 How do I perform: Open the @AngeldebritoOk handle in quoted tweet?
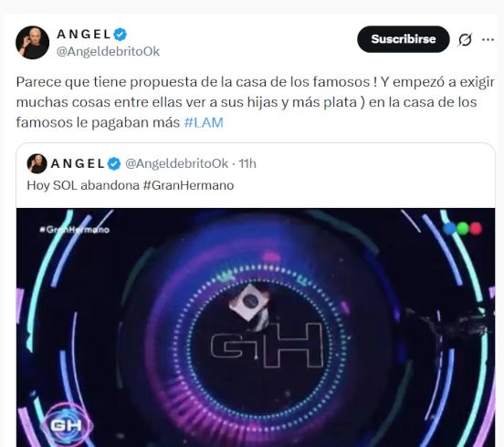[x=176, y=164]
